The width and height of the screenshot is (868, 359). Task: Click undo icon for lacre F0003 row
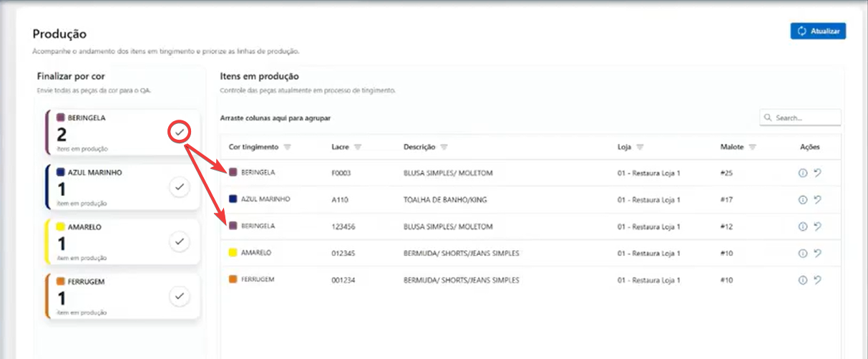click(x=817, y=173)
